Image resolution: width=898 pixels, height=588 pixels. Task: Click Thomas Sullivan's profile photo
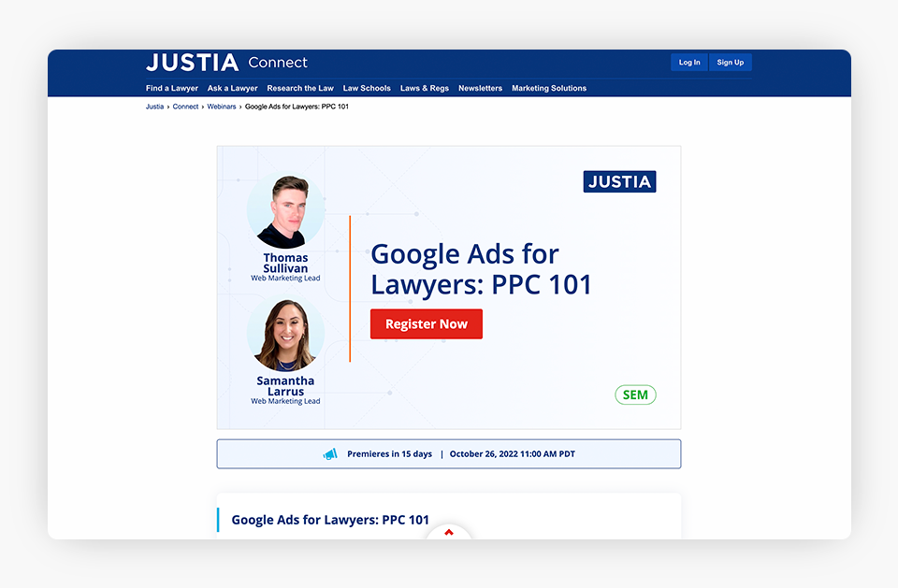(x=285, y=210)
